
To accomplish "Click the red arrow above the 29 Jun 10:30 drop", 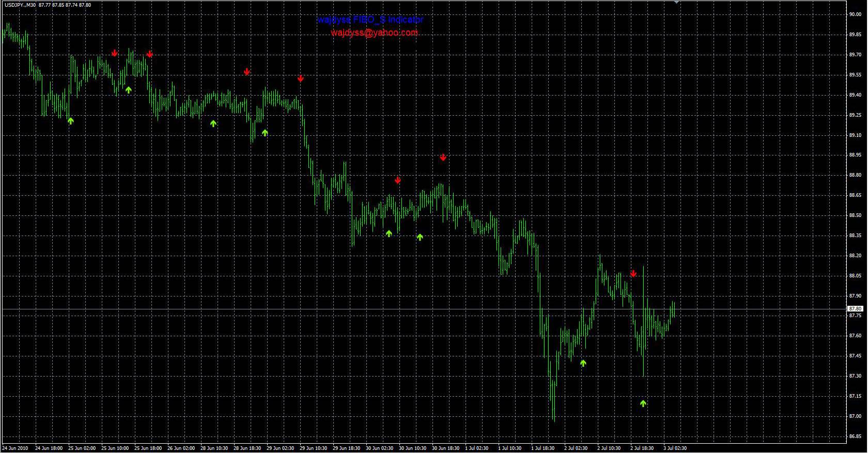I will [x=301, y=79].
